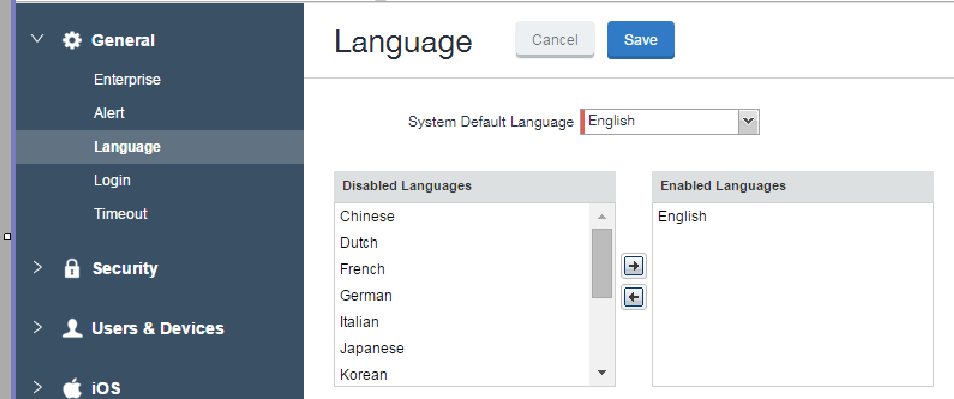This screenshot has width=954, height=399.
Task: Click the iOS apple logo icon
Action: [72, 387]
